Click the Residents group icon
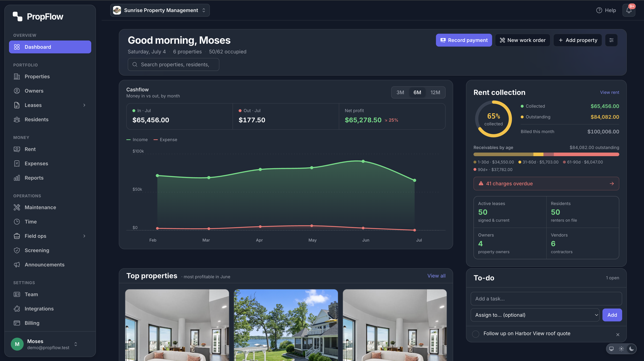 17,120
